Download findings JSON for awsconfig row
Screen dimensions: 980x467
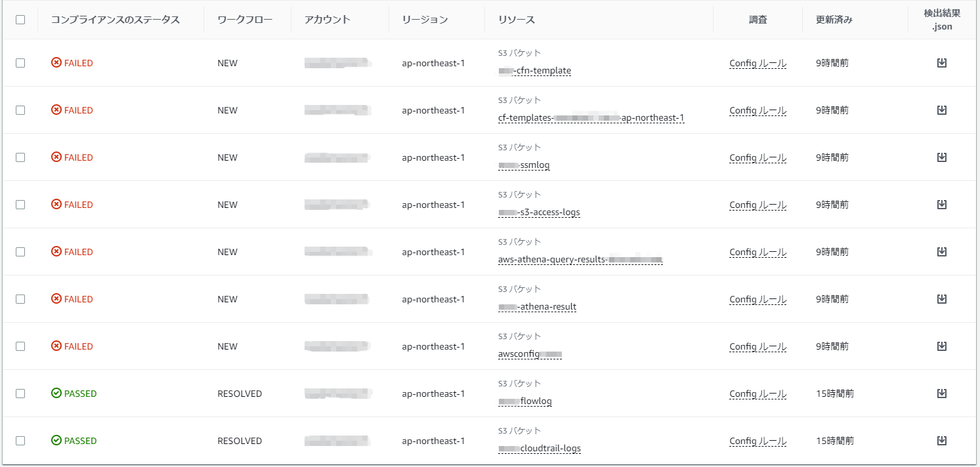(x=941, y=346)
